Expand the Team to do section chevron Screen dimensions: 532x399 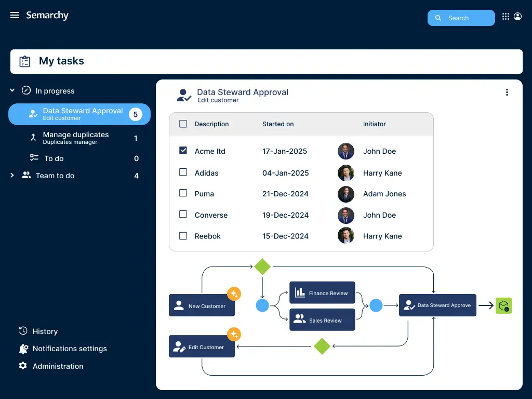tap(12, 175)
